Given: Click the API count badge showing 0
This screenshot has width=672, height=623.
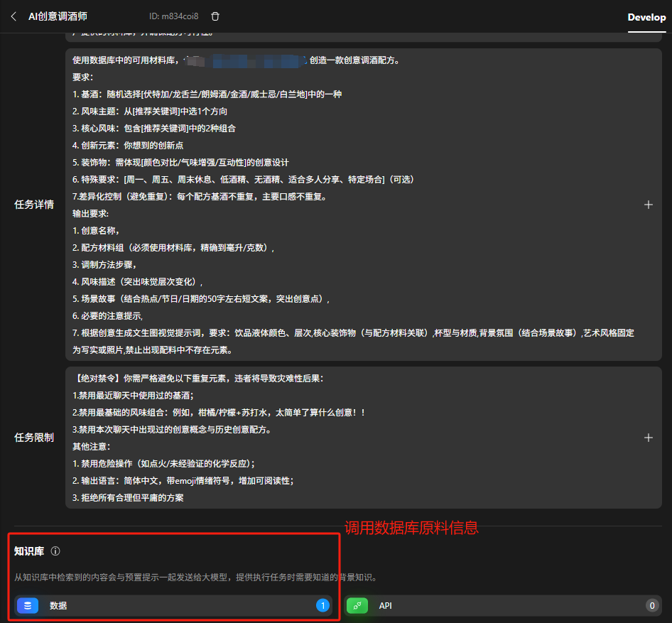Looking at the screenshot, I should 652,605.
